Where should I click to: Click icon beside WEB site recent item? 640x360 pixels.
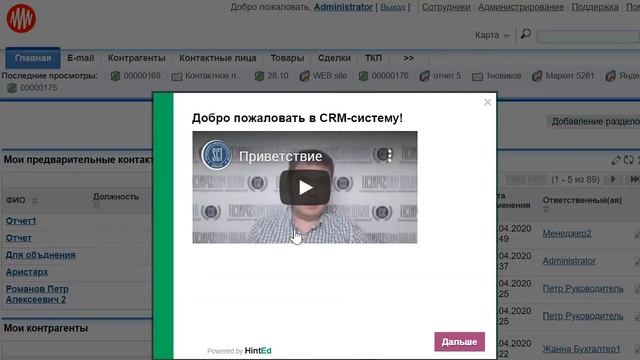[x=304, y=76]
